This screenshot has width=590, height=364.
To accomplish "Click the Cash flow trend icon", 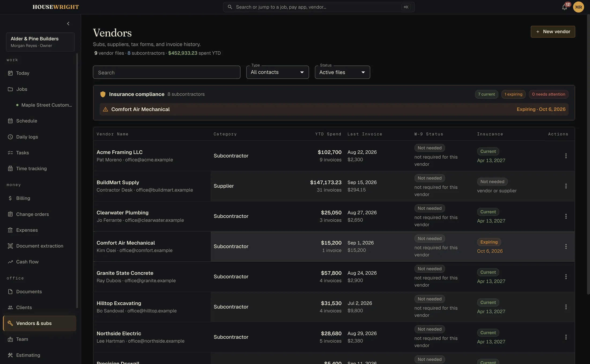I will click(10, 262).
